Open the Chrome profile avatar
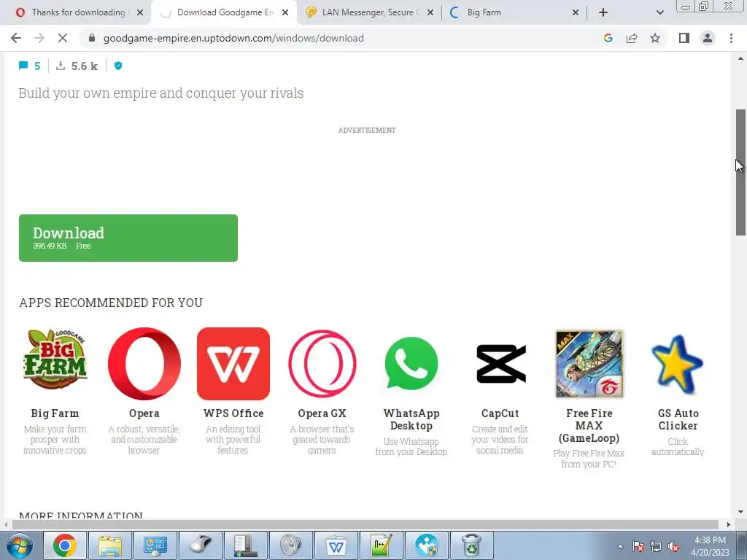The width and height of the screenshot is (747, 560). coord(708,38)
